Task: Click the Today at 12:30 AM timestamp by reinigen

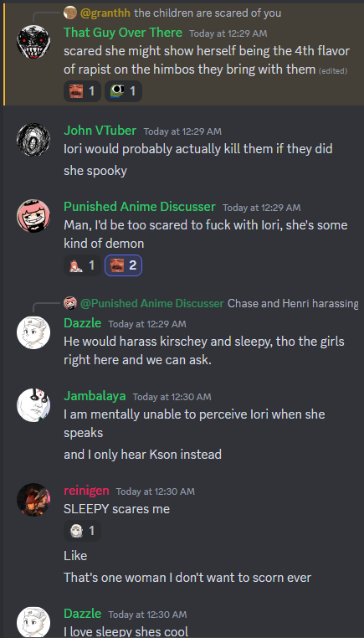Action: 156,491
